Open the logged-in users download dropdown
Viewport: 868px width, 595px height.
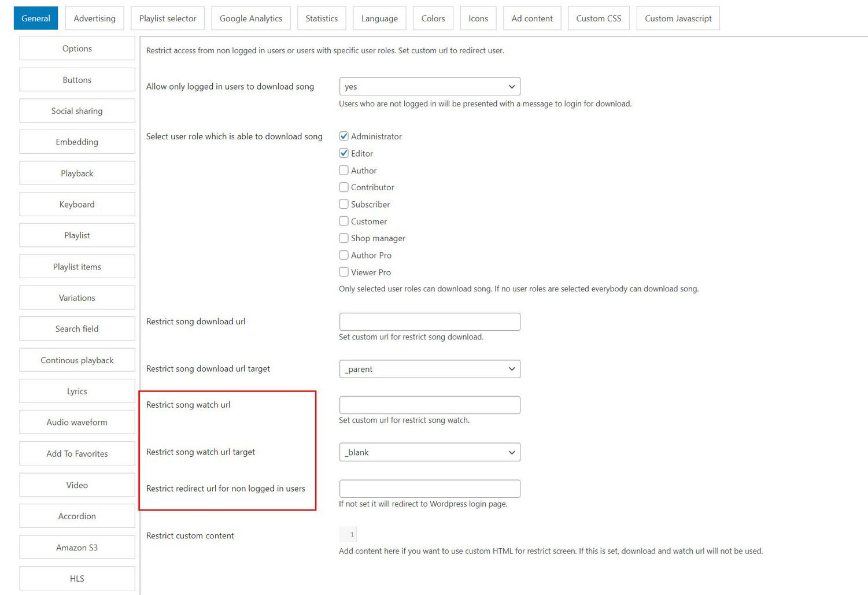click(x=430, y=87)
